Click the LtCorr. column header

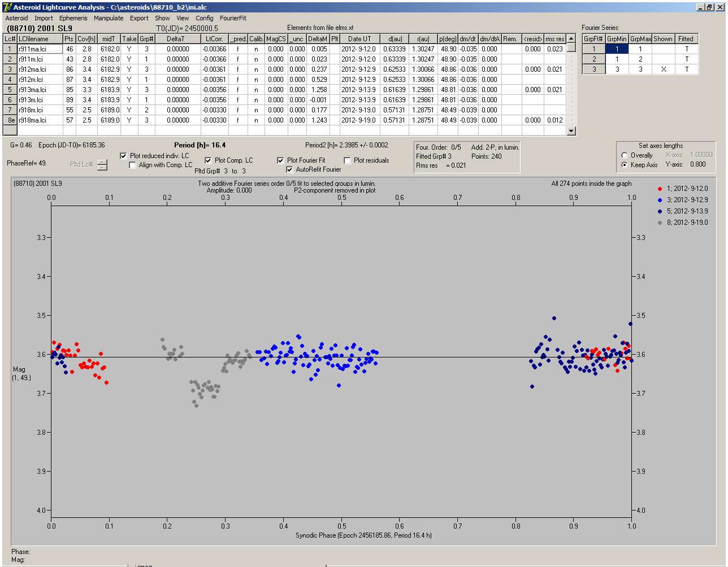(214, 39)
